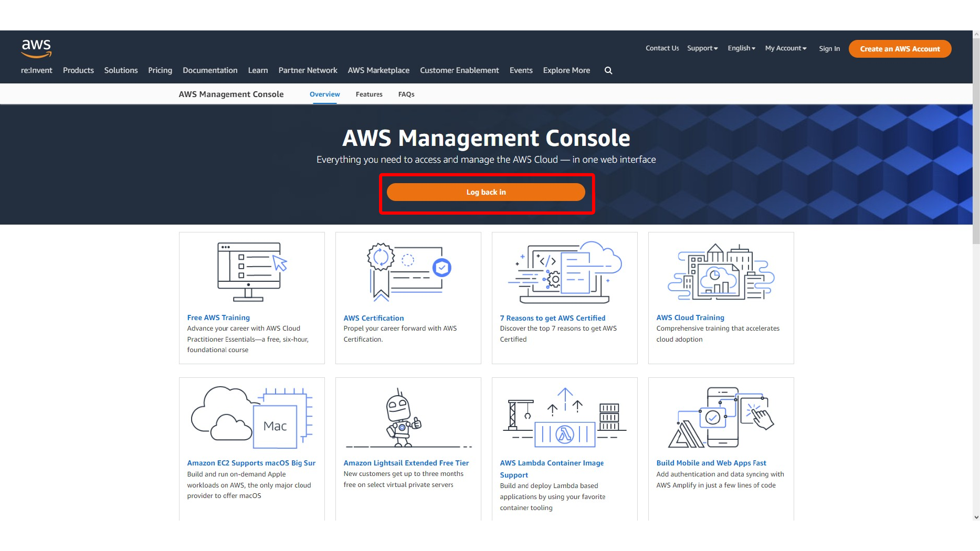Viewport: 980px width, 551px height.
Task: Click the AWS Cloud Training city illustration
Action: [721, 272]
